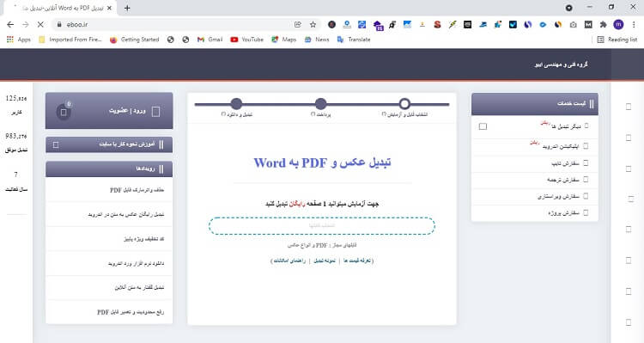Open the 'کد تخفیف ویژه پاییز' link
This screenshot has height=343, width=644.
click(143, 238)
